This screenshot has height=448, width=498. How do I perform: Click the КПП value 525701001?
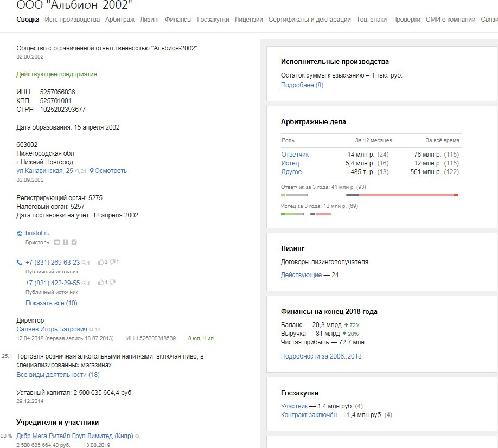click(x=55, y=101)
